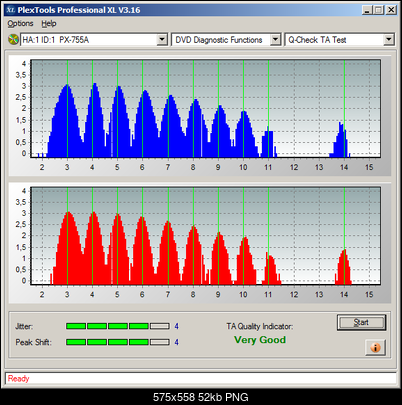Click the disc drive icon

[13, 40]
